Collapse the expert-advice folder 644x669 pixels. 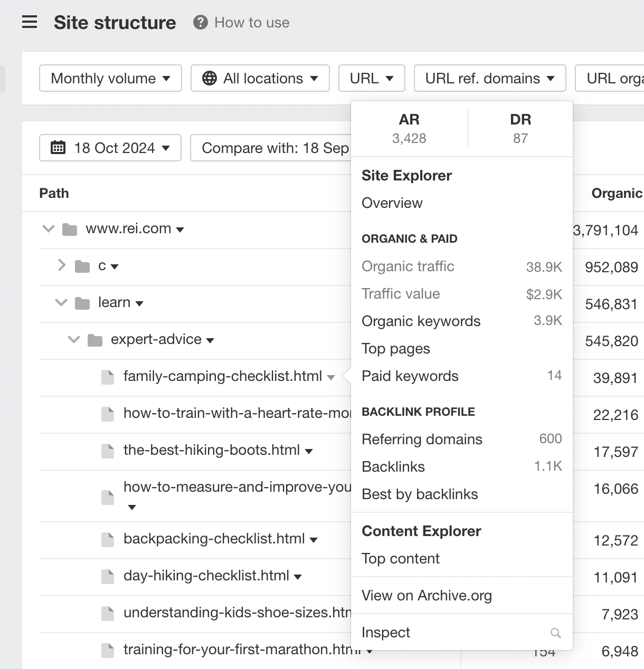pyautogui.click(x=74, y=340)
